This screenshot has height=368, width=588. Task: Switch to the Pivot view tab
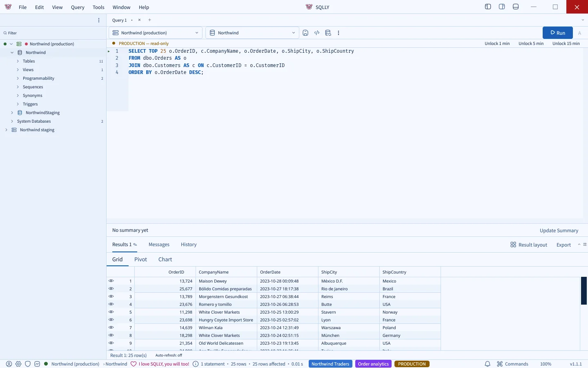(x=140, y=259)
